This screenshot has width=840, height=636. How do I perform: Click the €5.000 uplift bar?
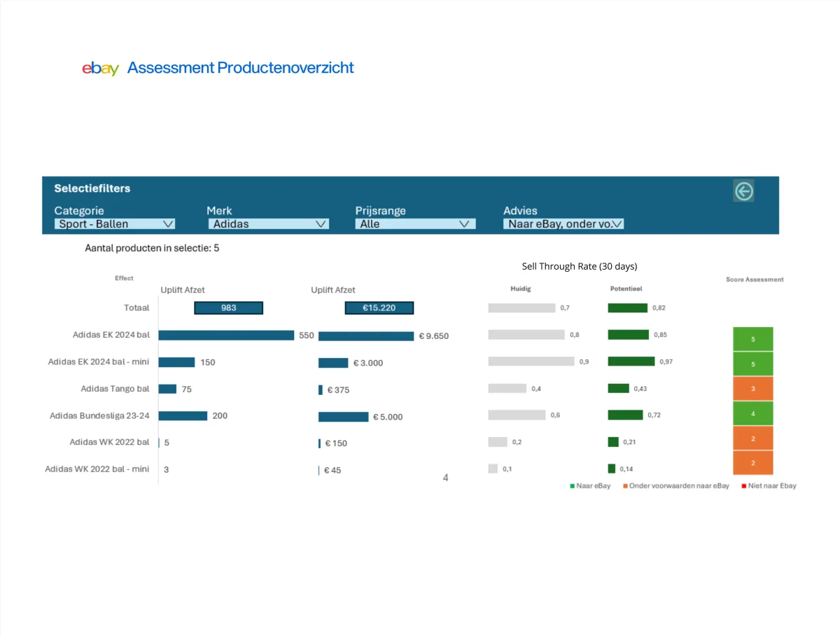[x=343, y=417]
